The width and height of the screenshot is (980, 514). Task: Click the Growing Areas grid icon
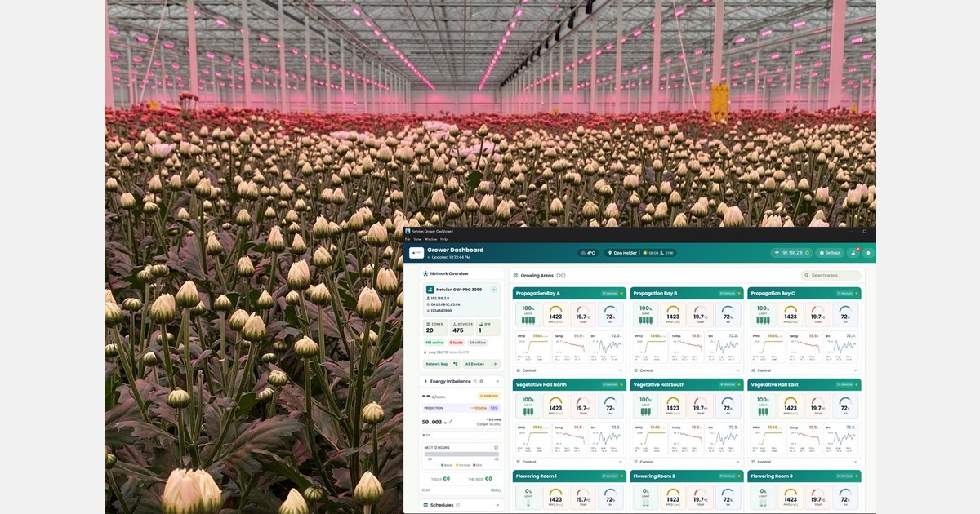515,276
